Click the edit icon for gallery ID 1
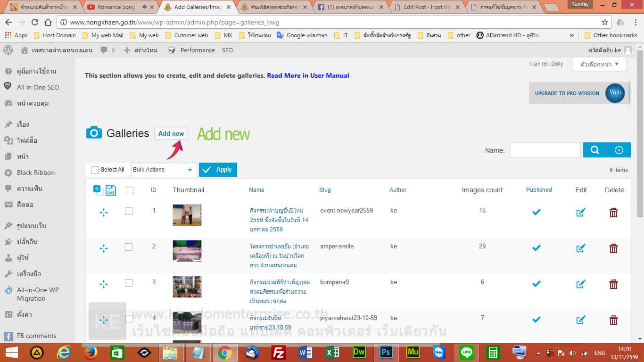Viewport: 644px width, 362px height. [x=581, y=213]
